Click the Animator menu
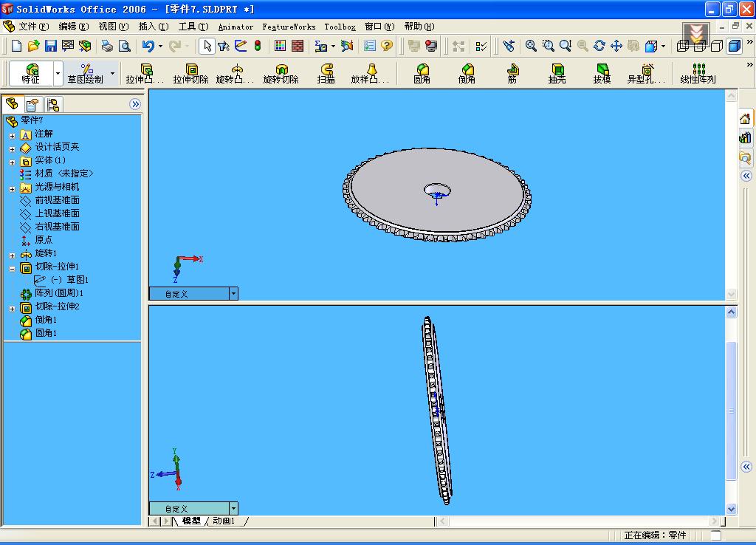This screenshot has width=756, height=545. (x=236, y=27)
